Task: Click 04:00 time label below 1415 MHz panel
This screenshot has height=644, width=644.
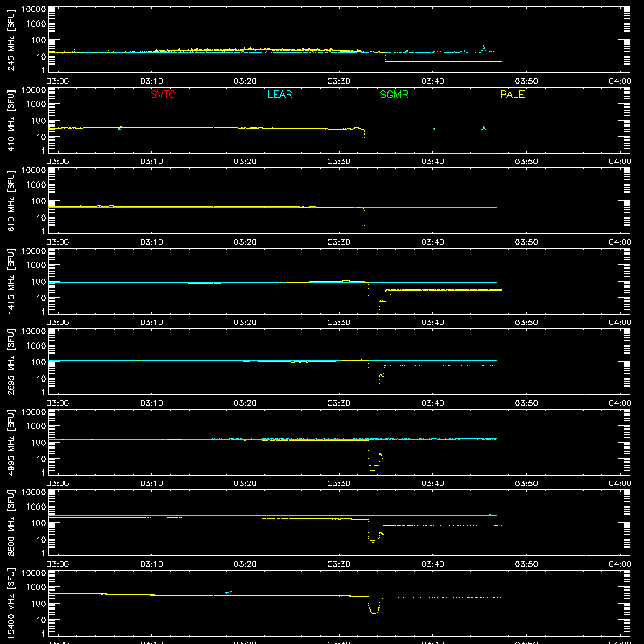Action: click(620, 323)
